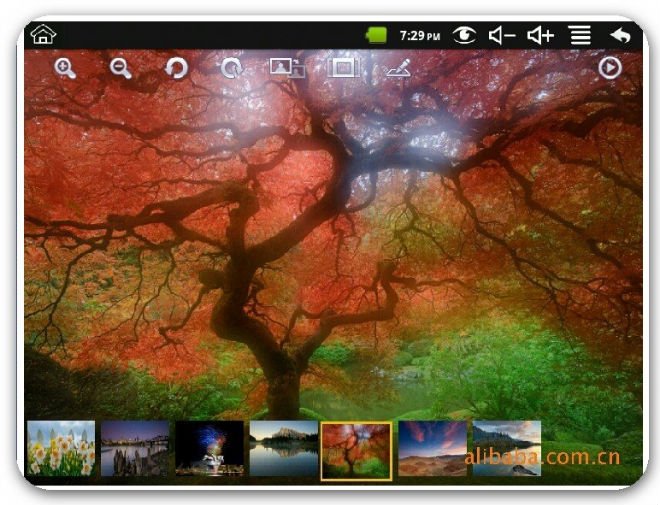Rotate the photo counterclockwise
This screenshot has width=660, height=505.
[176, 68]
